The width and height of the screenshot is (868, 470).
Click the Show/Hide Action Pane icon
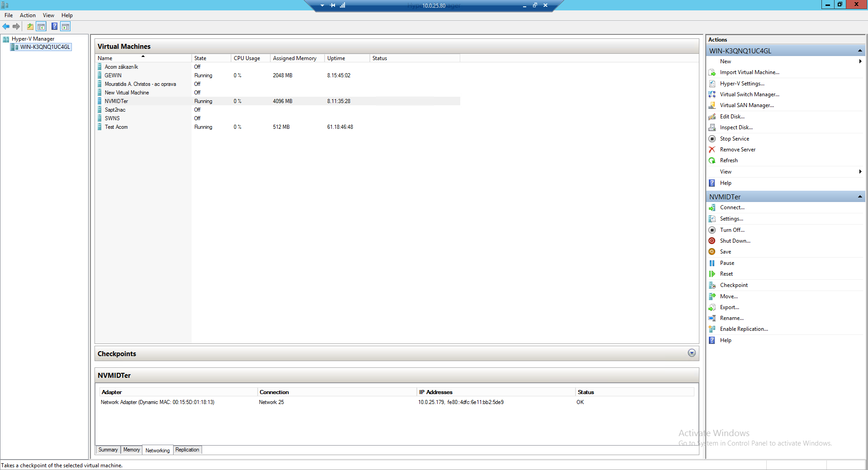point(66,27)
